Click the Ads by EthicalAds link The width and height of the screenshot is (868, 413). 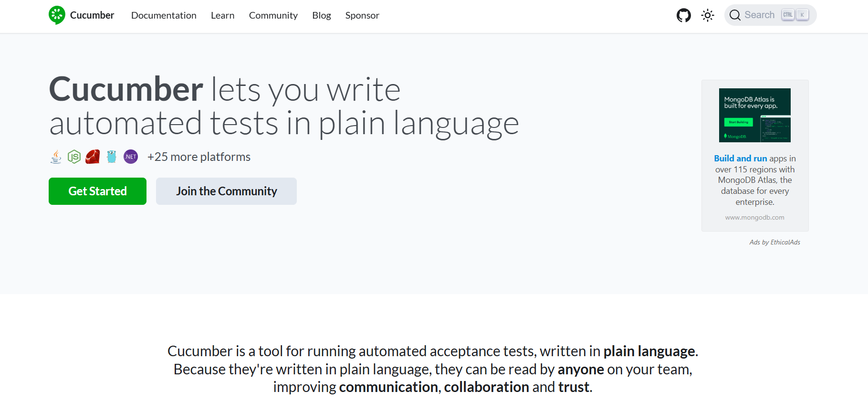click(x=774, y=243)
